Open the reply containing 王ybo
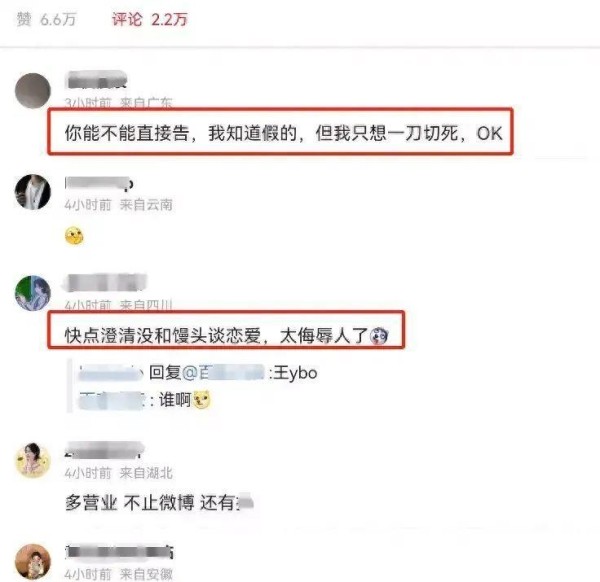600x582 pixels. point(198,372)
